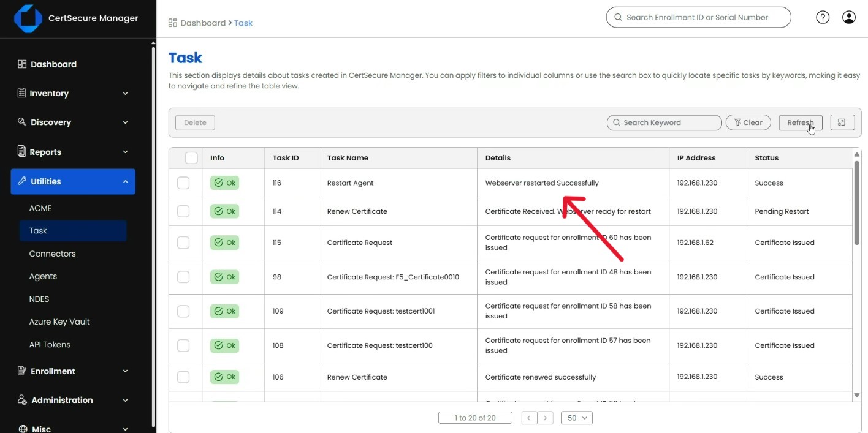Tick the select-all checkbox in table header
This screenshot has height=433, width=868.
point(191,158)
